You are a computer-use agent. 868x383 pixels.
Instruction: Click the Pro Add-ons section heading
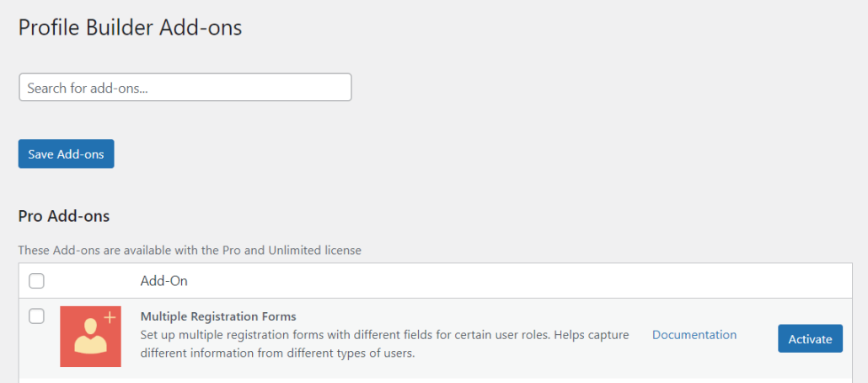[x=63, y=216]
